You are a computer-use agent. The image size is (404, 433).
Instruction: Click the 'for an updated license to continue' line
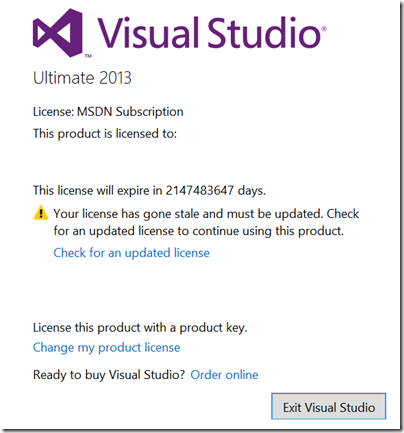click(x=198, y=231)
